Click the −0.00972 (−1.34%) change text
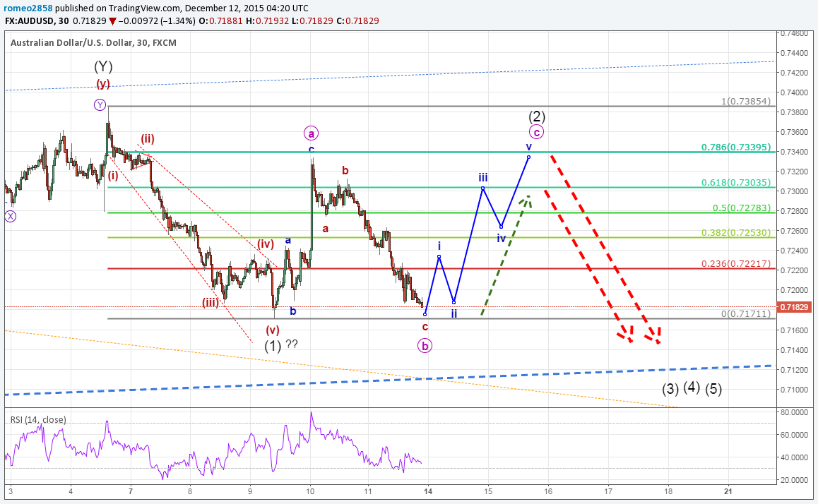 pyautogui.click(x=157, y=21)
